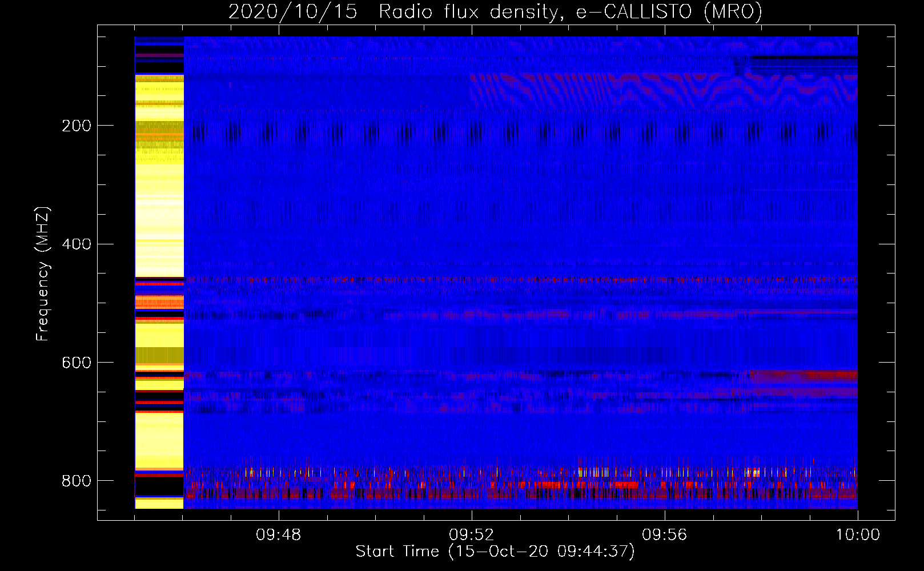The height and width of the screenshot is (571, 924).
Task: Click the 800 frequency tick label
Action: coord(77,481)
